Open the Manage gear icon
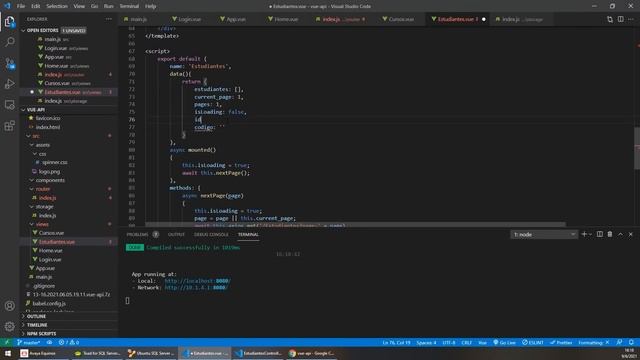The width and height of the screenshot is (640, 360). point(10,326)
